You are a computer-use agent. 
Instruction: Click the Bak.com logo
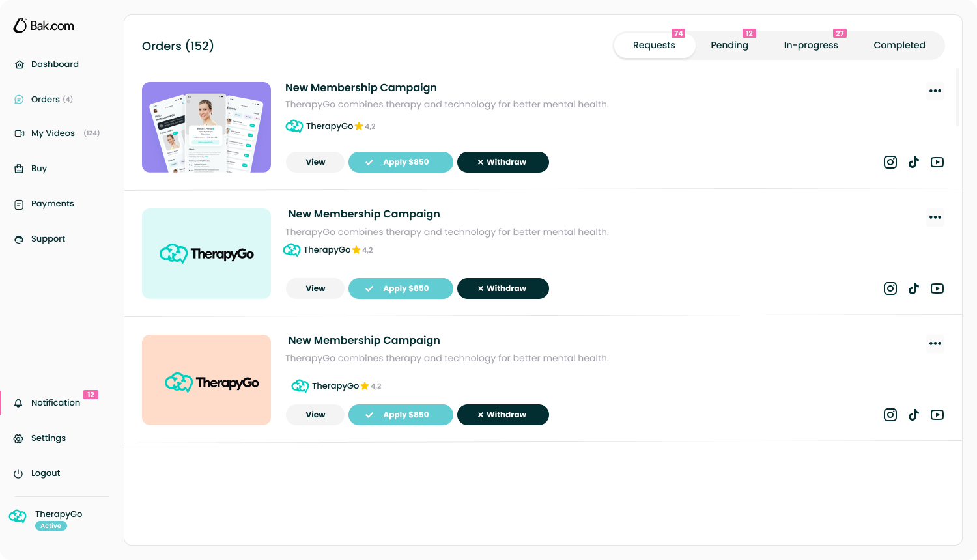[44, 26]
